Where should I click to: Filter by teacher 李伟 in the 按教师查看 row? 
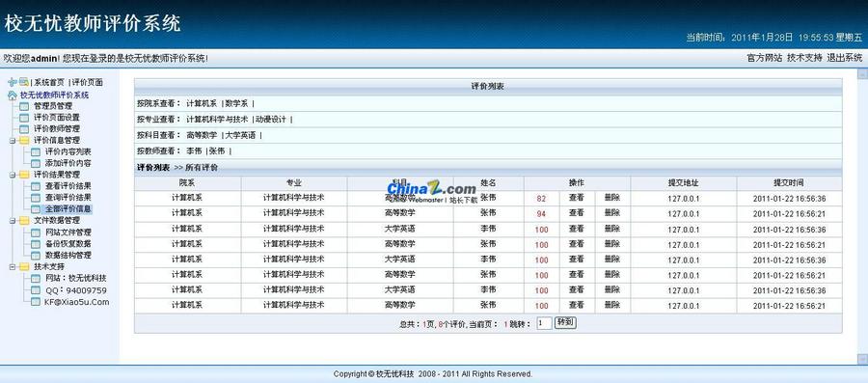click(194, 150)
